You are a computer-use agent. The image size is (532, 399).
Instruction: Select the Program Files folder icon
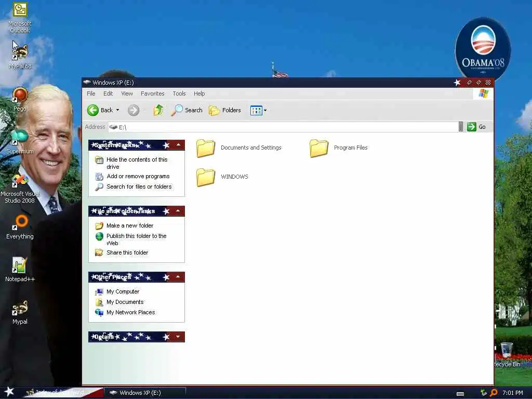tap(319, 148)
